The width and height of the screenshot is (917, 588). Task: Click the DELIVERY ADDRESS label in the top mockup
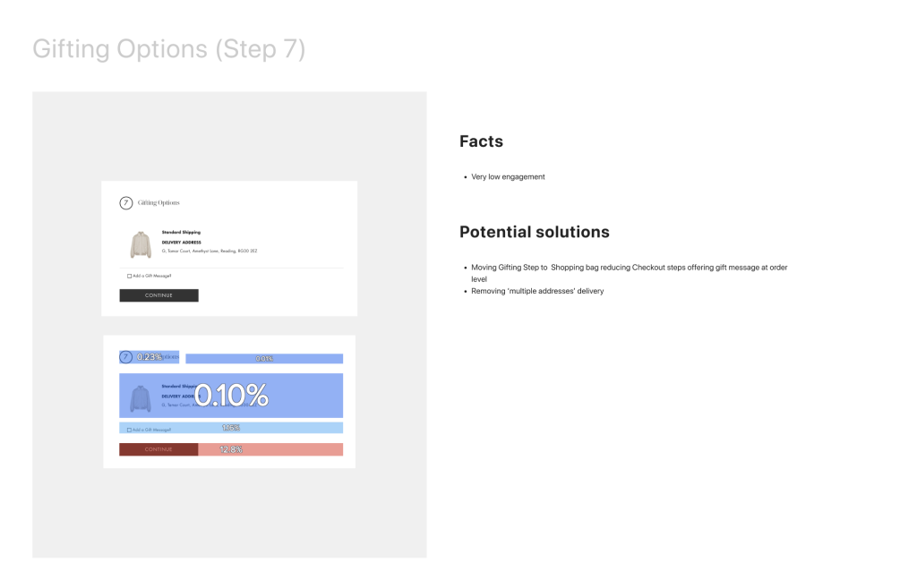[x=181, y=243]
